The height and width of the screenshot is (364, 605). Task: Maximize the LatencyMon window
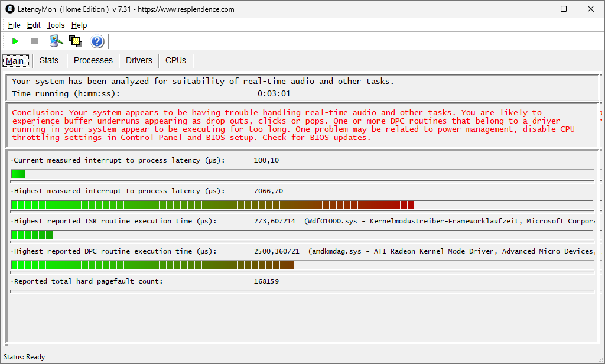click(x=563, y=9)
